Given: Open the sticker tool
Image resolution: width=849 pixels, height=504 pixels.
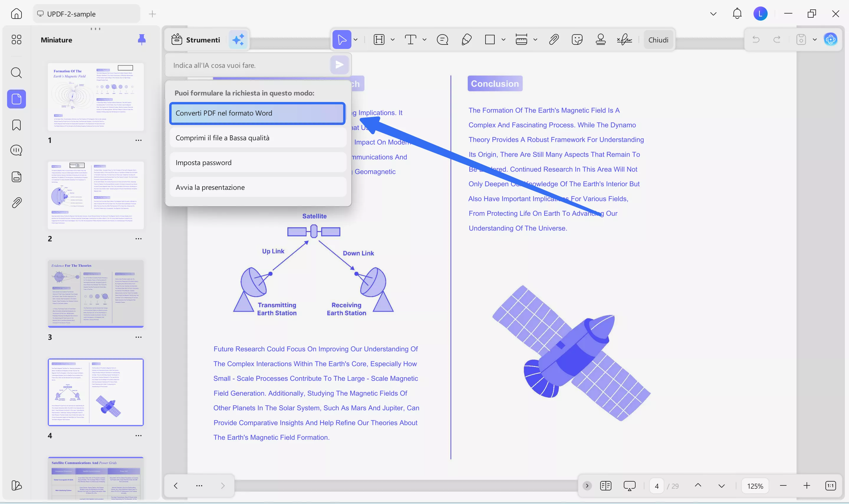Looking at the screenshot, I should (577, 39).
